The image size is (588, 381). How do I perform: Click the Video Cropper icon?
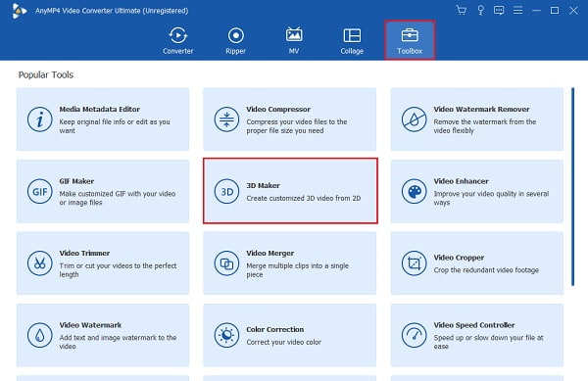pyautogui.click(x=414, y=263)
